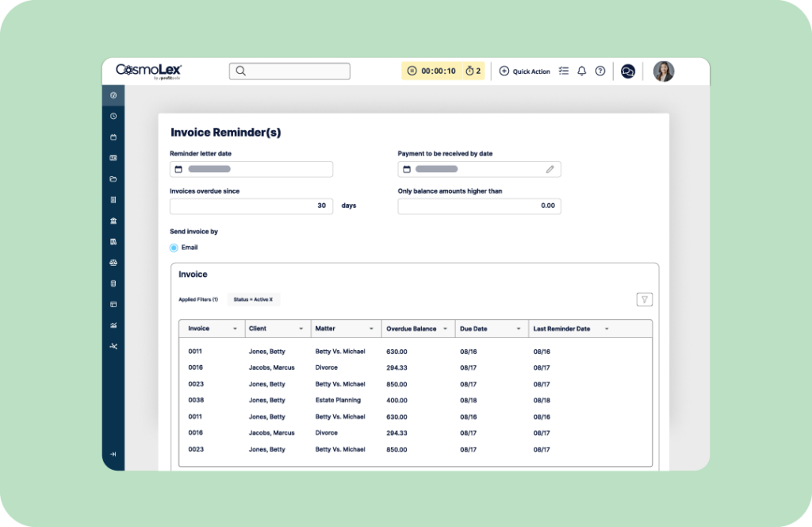Select the Email radio button
The width and height of the screenshot is (812, 527).
174,248
